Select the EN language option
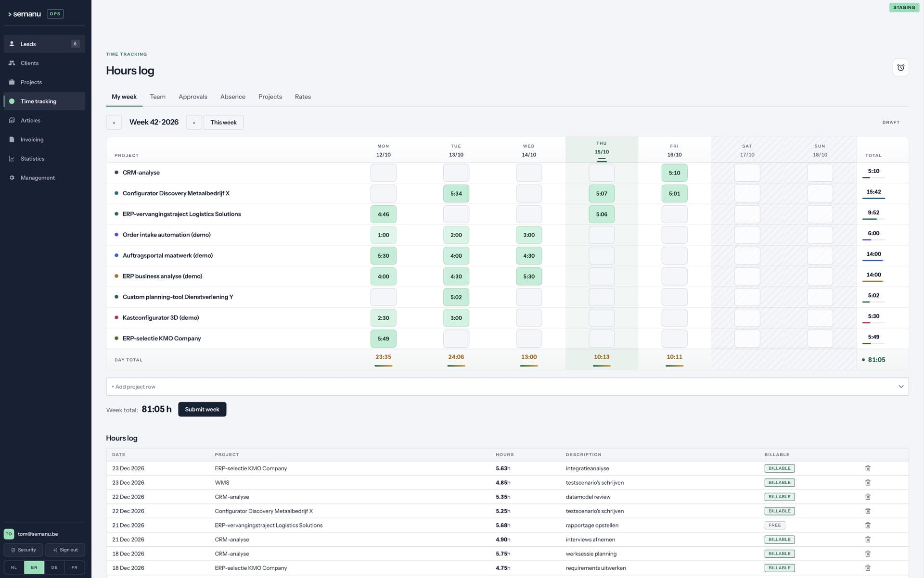 34,567
